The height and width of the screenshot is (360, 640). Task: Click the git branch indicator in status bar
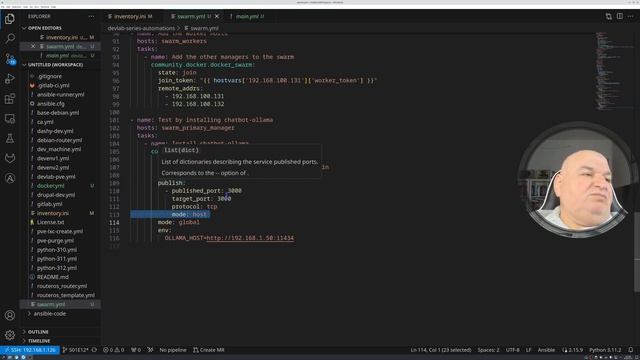coord(76,350)
